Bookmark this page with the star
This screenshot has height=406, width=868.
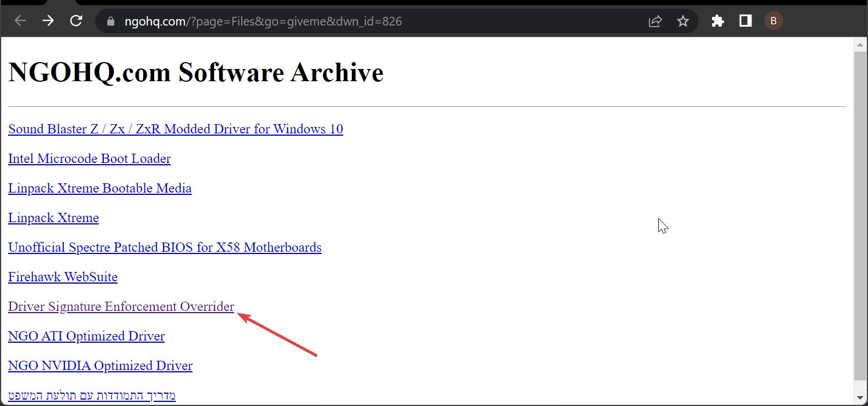point(683,21)
